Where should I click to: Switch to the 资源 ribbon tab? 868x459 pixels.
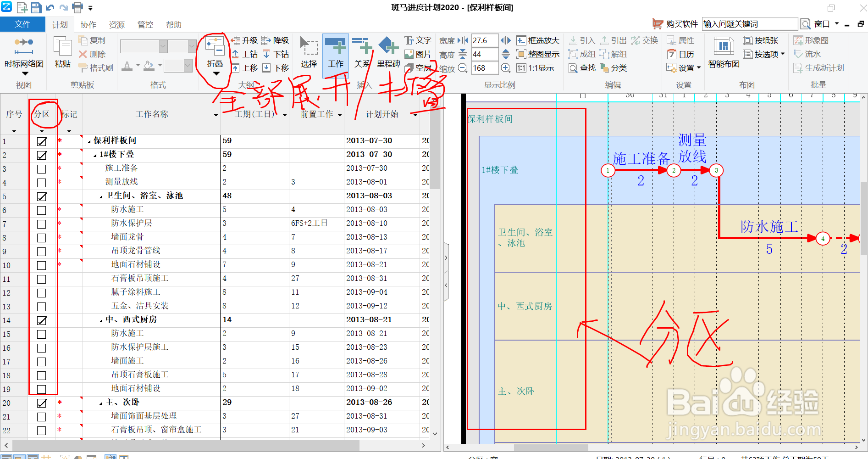(x=116, y=25)
